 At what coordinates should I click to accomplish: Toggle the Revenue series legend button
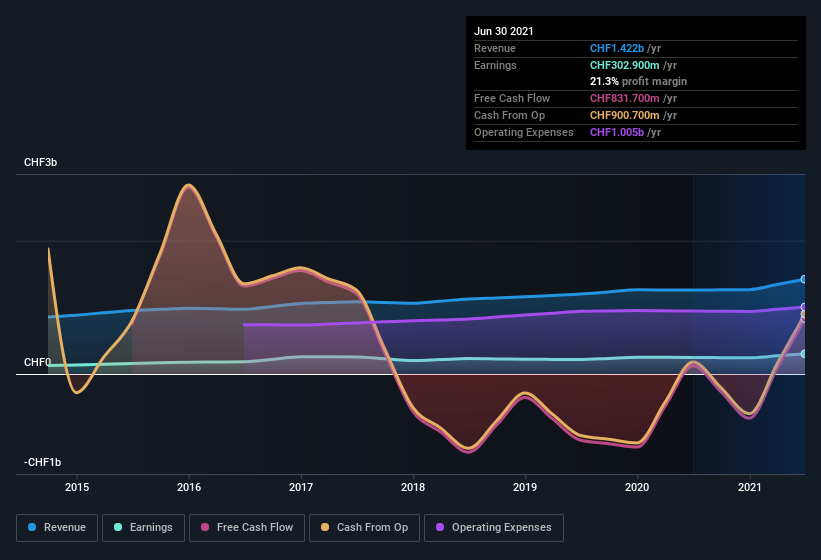point(56,527)
